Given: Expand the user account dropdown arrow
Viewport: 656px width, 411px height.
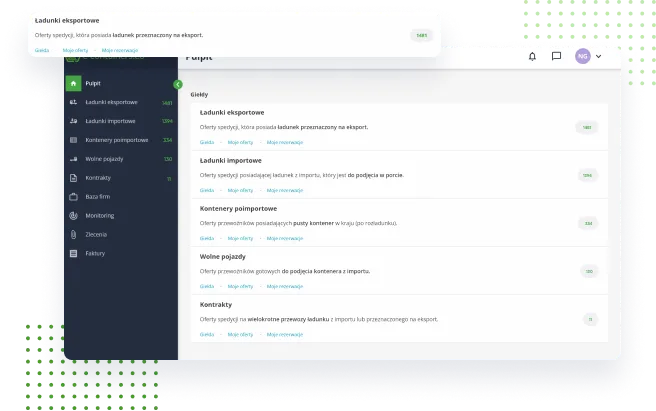Looking at the screenshot, I should click(599, 57).
